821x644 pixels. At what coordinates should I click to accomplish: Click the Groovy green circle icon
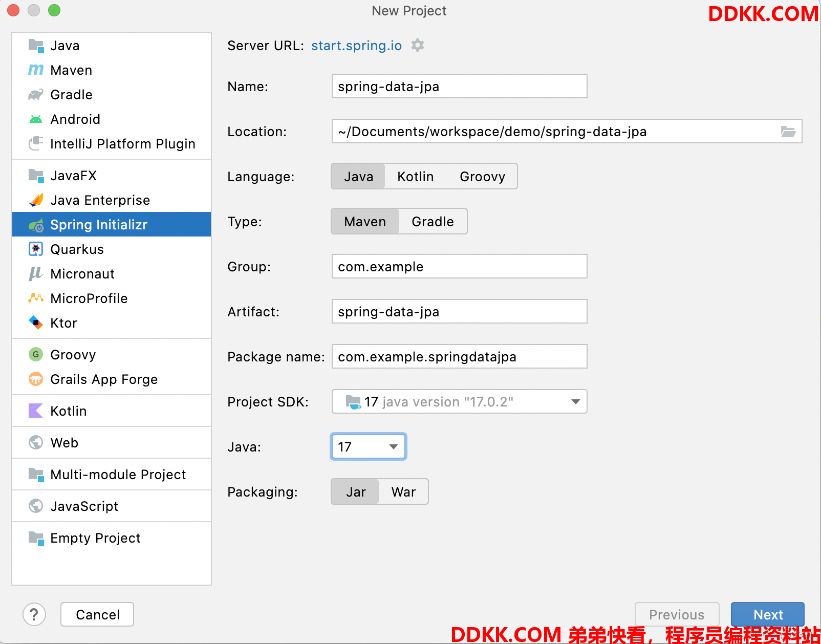coord(36,354)
